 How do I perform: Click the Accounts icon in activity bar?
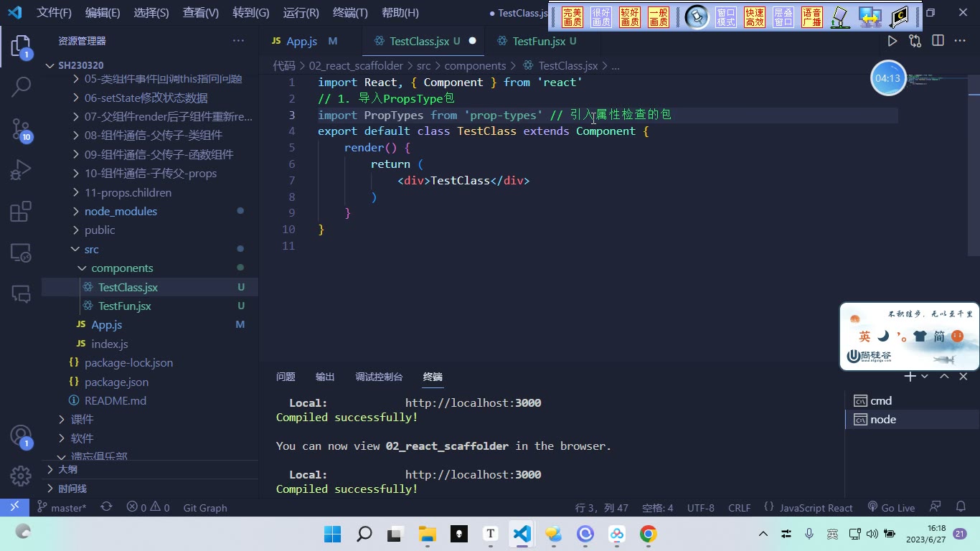click(21, 435)
